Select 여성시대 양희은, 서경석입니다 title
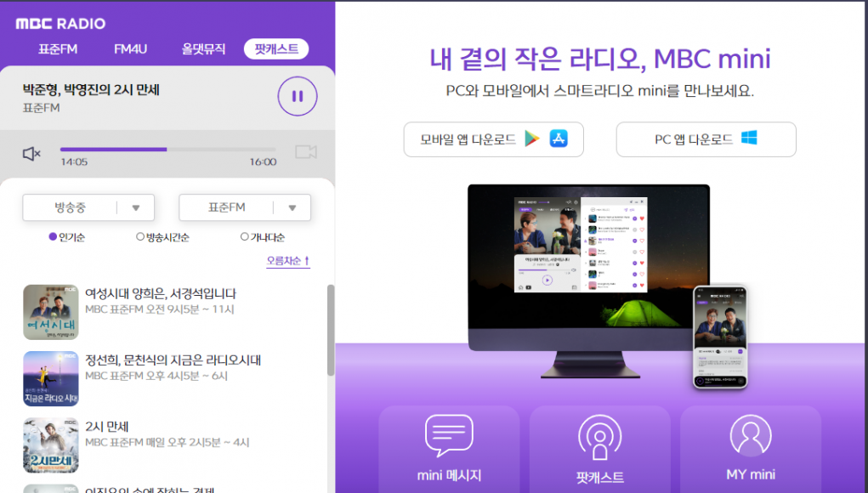Screen dimensions: 868x493 pyautogui.click(x=161, y=294)
